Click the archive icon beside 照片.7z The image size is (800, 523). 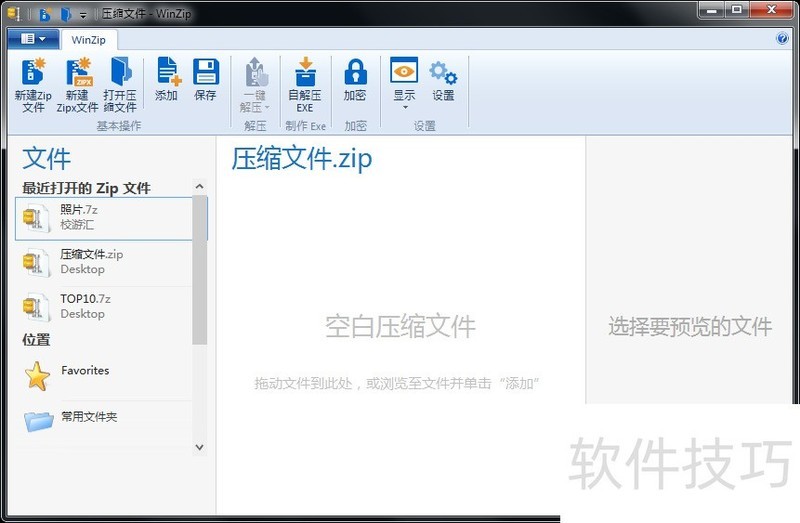click(x=36, y=218)
